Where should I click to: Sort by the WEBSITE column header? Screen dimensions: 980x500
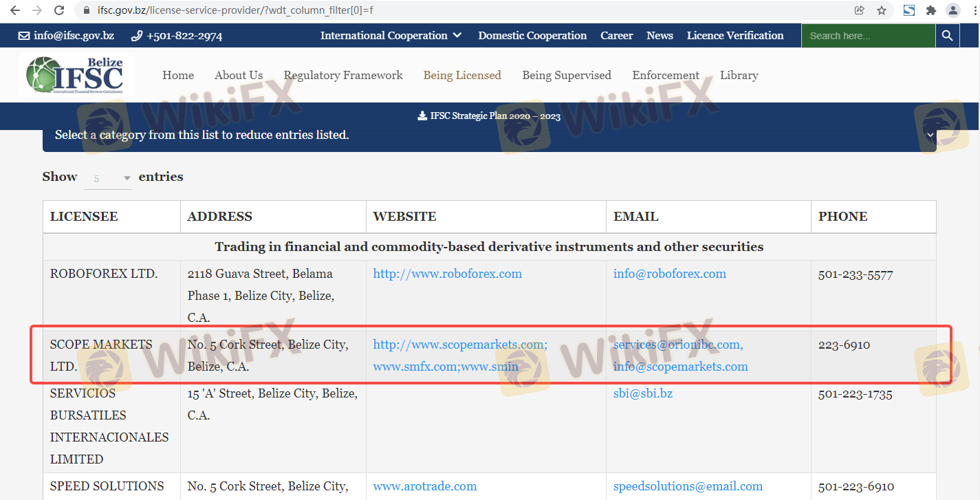(486, 217)
